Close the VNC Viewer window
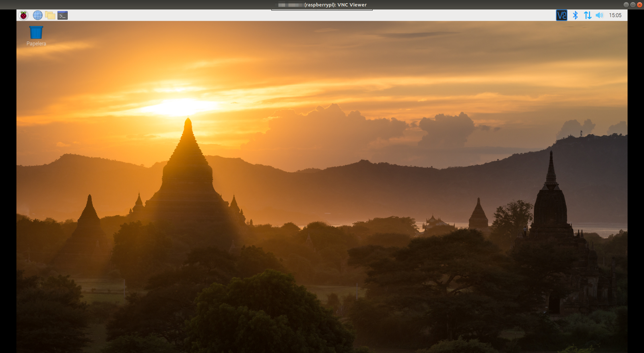This screenshot has width=644, height=353. pyautogui.click(x=639, y=5)
